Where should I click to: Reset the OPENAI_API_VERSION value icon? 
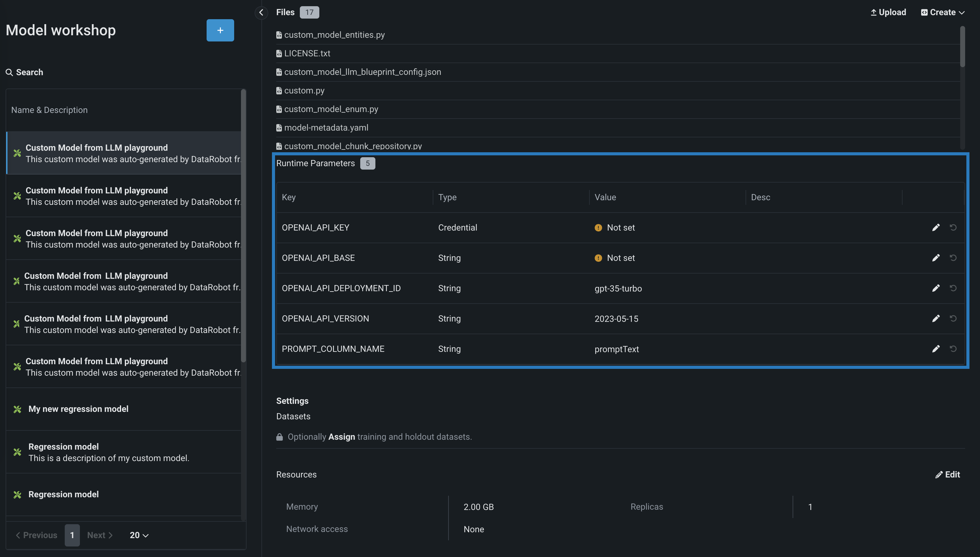coord(953,318)
